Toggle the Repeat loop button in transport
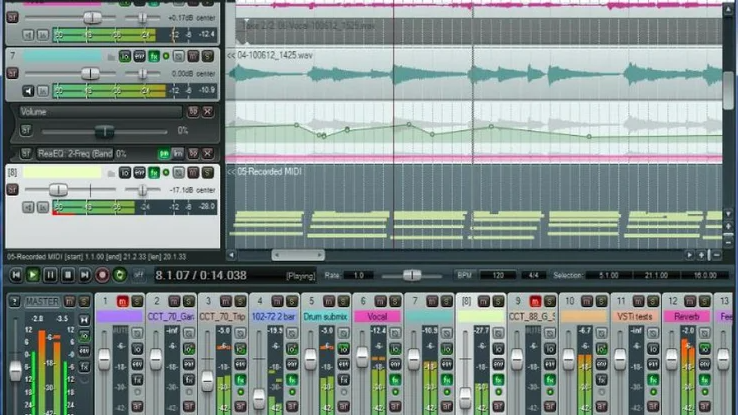This screenshot has width=738, height=415. 119,275
